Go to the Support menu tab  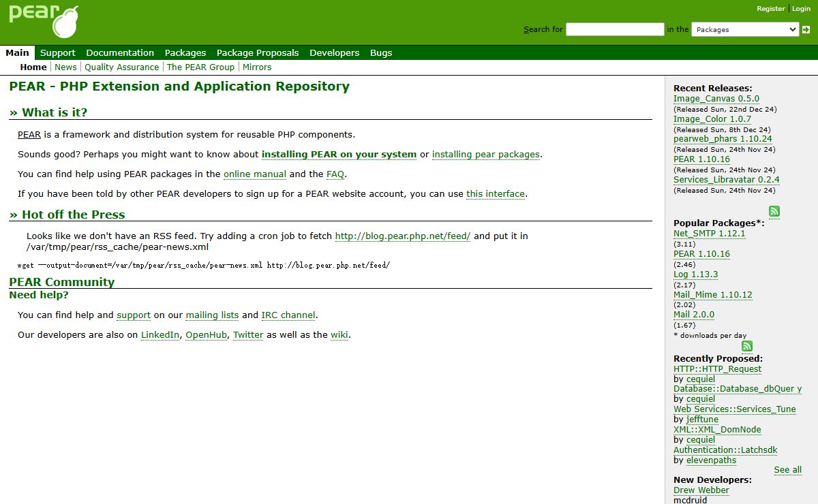(x=58, y=52)
